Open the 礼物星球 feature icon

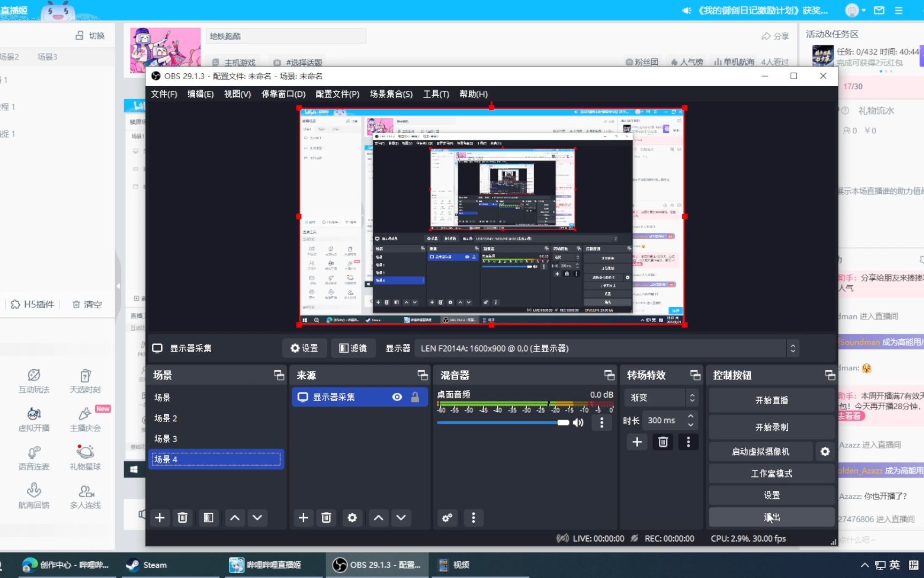tap(86, 458)
